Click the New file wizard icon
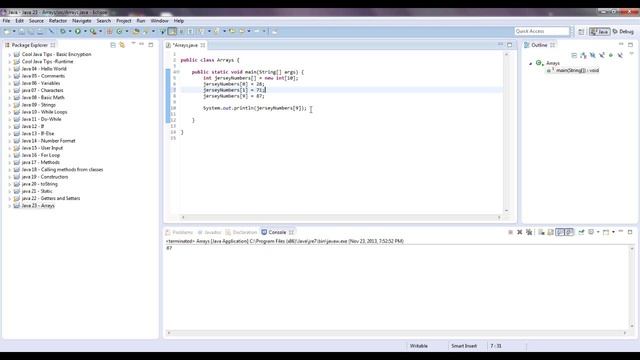Image resolution: width=640 pixels, height=360 pixels. [7, 31]
